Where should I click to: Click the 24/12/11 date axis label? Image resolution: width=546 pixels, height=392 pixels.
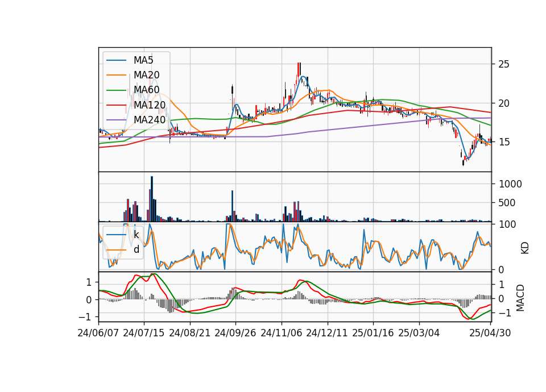point(327,333)
